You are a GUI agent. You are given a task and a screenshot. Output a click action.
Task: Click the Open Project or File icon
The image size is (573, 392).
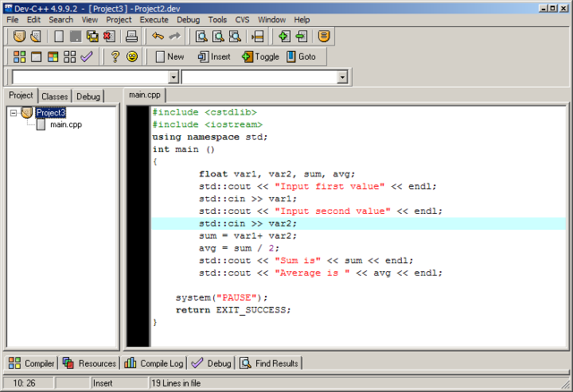pyautogui.click(x=36, y=36)
